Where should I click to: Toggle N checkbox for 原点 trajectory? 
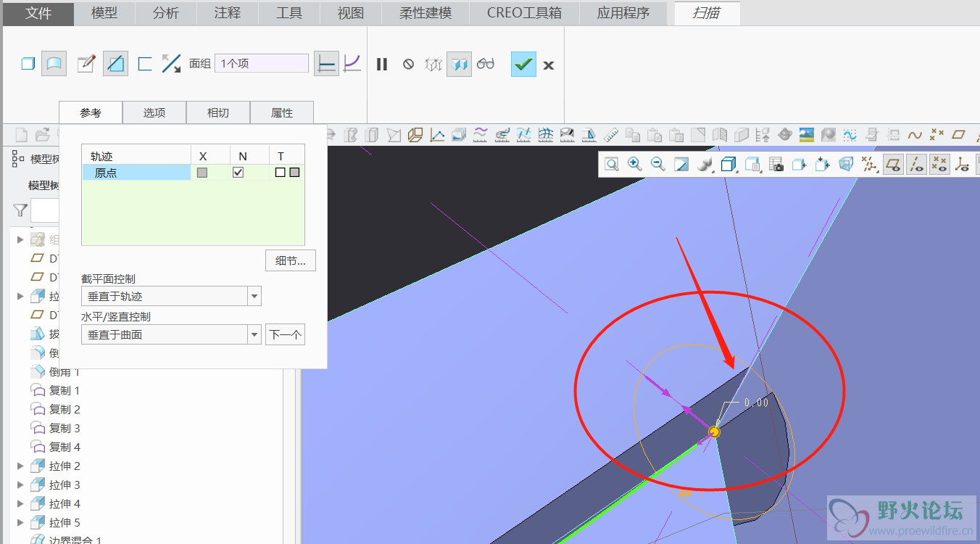coord(238,173)
